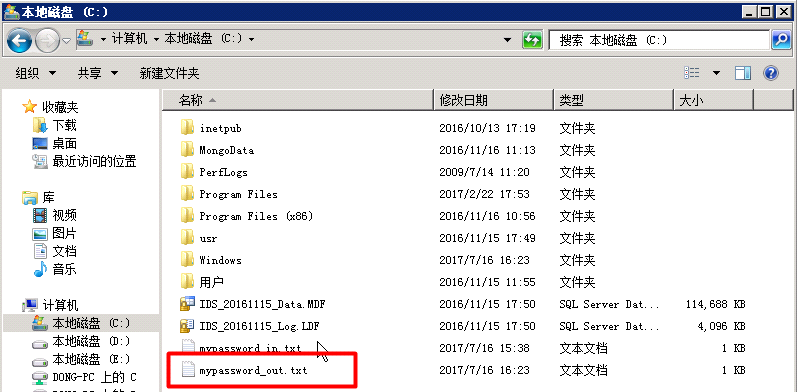Click the Windows folder icon

[188, 260]
